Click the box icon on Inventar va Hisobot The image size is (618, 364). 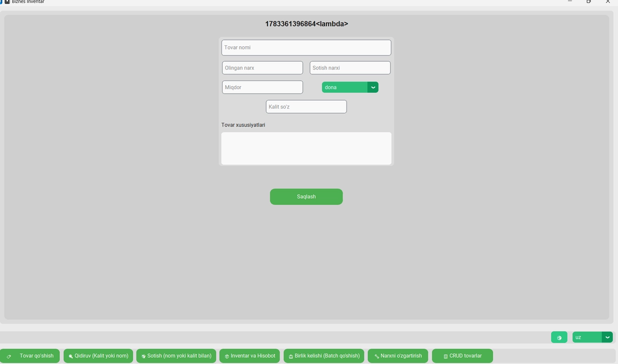tap(227, 356)
